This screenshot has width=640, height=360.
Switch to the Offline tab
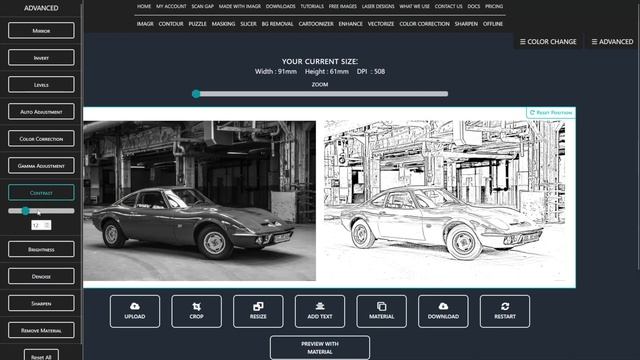[x=493, y=24]
